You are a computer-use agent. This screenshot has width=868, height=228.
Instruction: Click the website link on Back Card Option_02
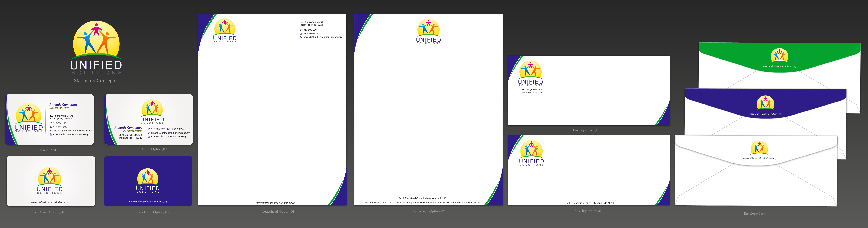pos(50,202)
